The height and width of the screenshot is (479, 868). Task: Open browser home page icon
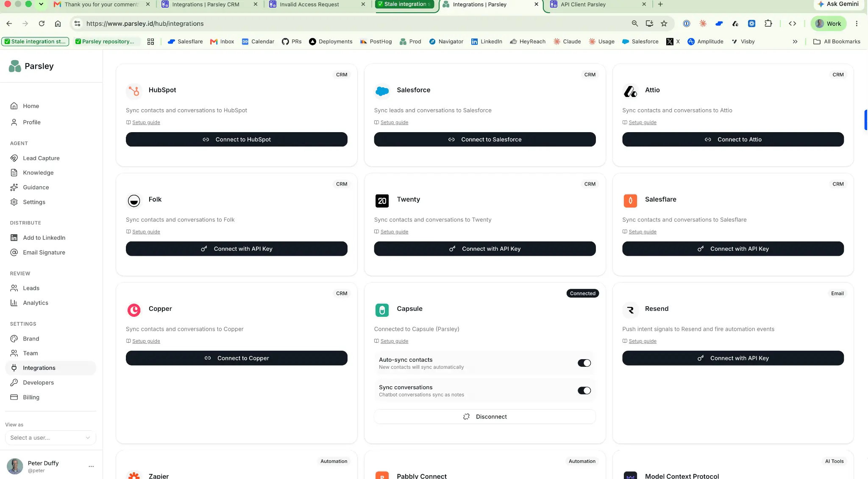pyautogui.click(x=58, y=24)
